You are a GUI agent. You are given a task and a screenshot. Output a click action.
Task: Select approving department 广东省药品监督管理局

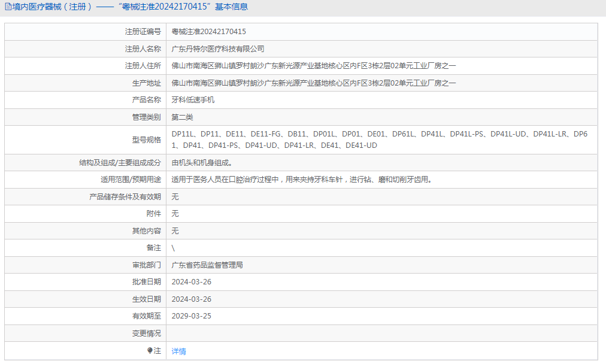207,265
